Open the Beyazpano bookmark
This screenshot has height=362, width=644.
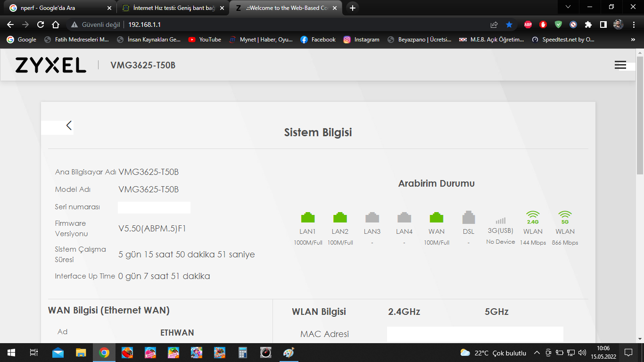point(420,40)
